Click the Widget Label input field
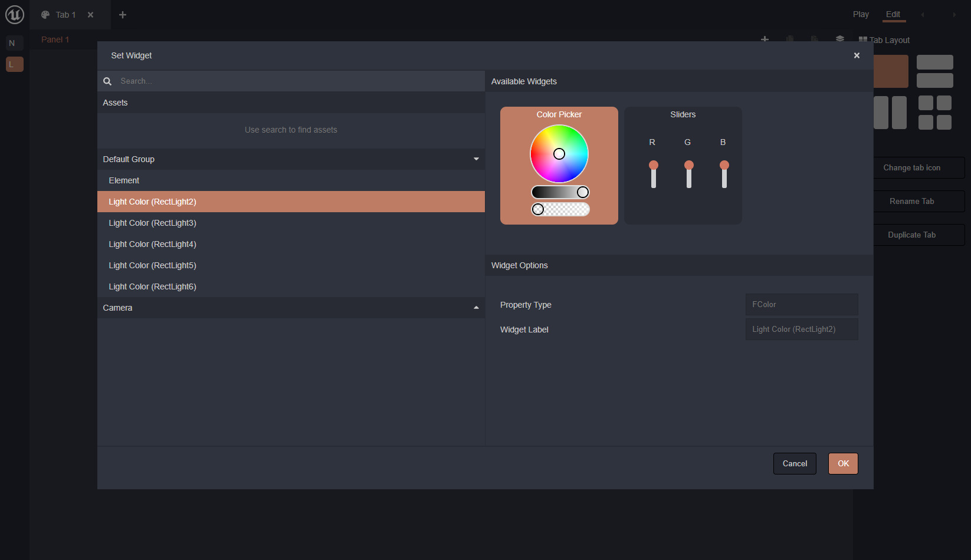This screenshot has height=560, width=971. point(802,330)
